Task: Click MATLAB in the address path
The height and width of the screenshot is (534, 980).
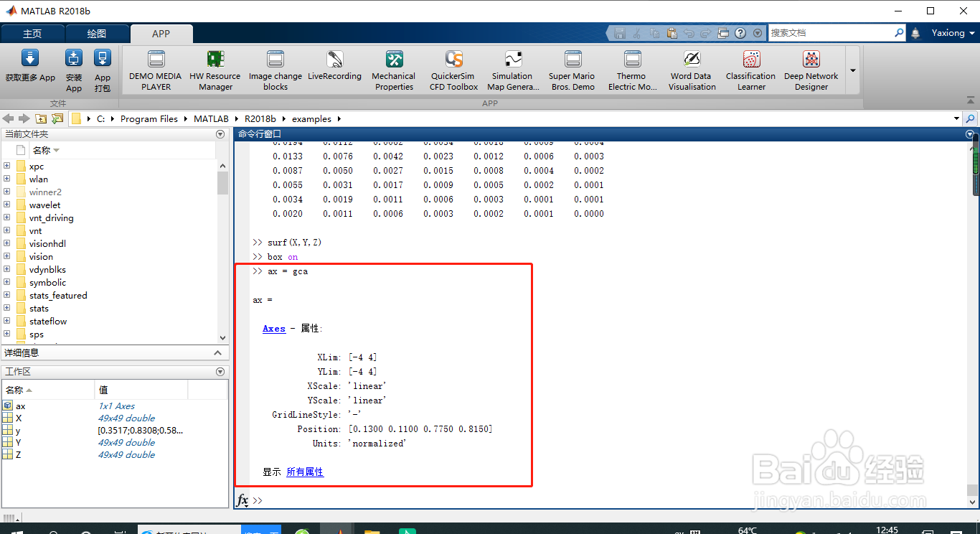Action: (x=211, y=118)
